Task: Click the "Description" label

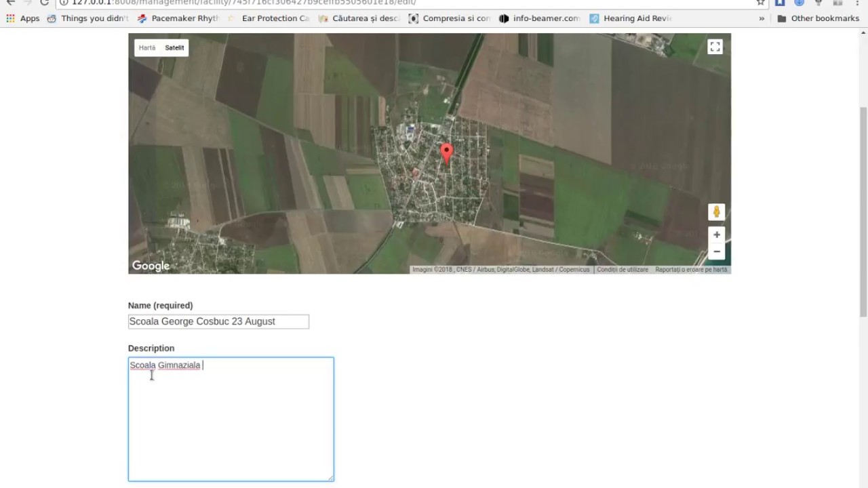Action: coord(151,348)
